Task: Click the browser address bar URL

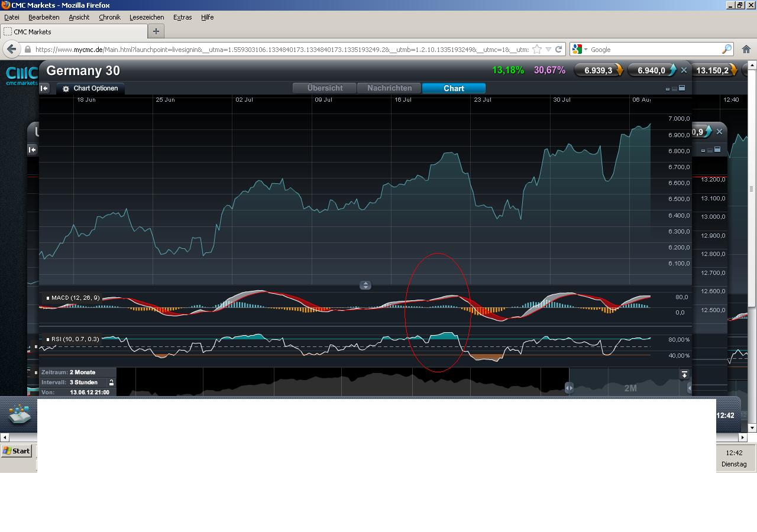Action: point(281,50)
